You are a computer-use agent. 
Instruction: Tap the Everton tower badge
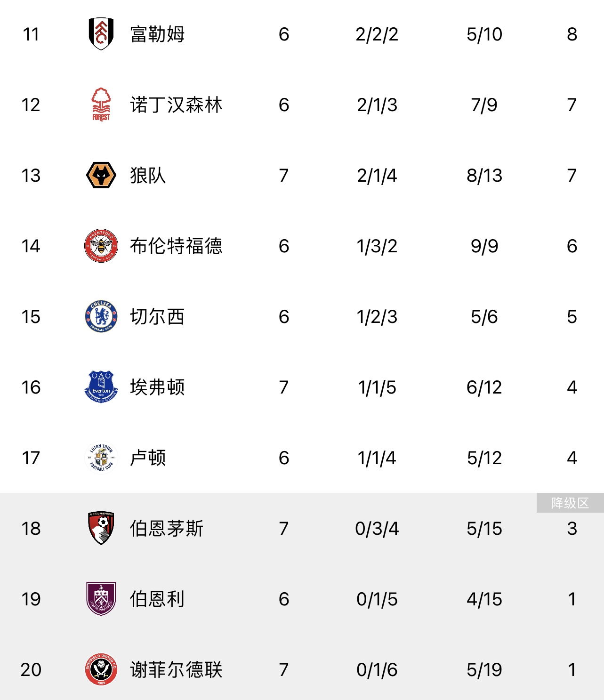pyautogui.click(x=101, y=387)
